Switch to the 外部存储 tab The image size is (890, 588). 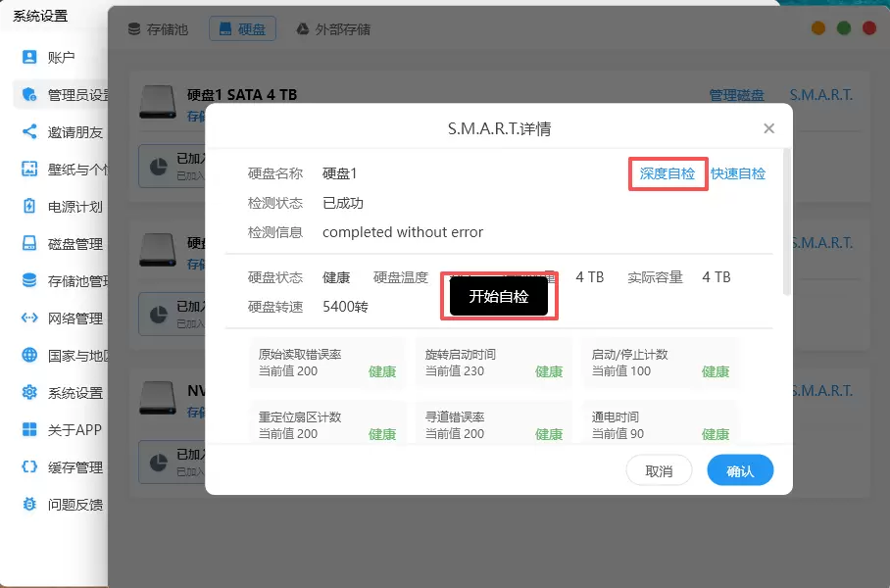tap(333, 29)
